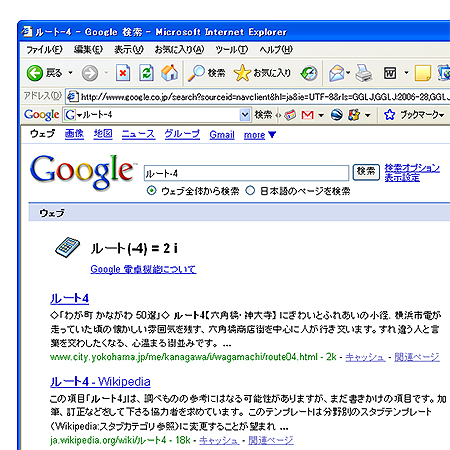Click news/site search icon on Google Toolbar

pos(290,115)
